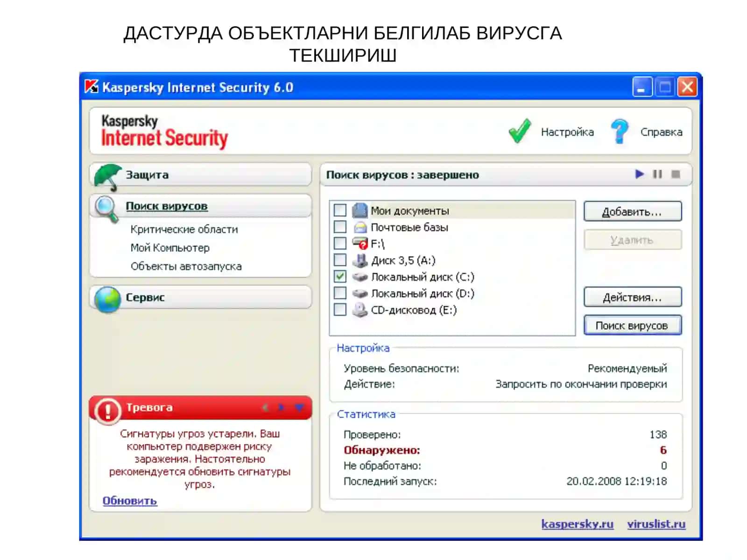Screen dimensions: 747x560
Task: Select Мой Компьютер scan task
Action: 170,248
